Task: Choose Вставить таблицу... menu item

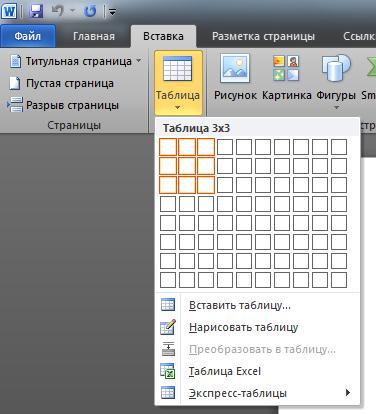Action: (257, 305)
